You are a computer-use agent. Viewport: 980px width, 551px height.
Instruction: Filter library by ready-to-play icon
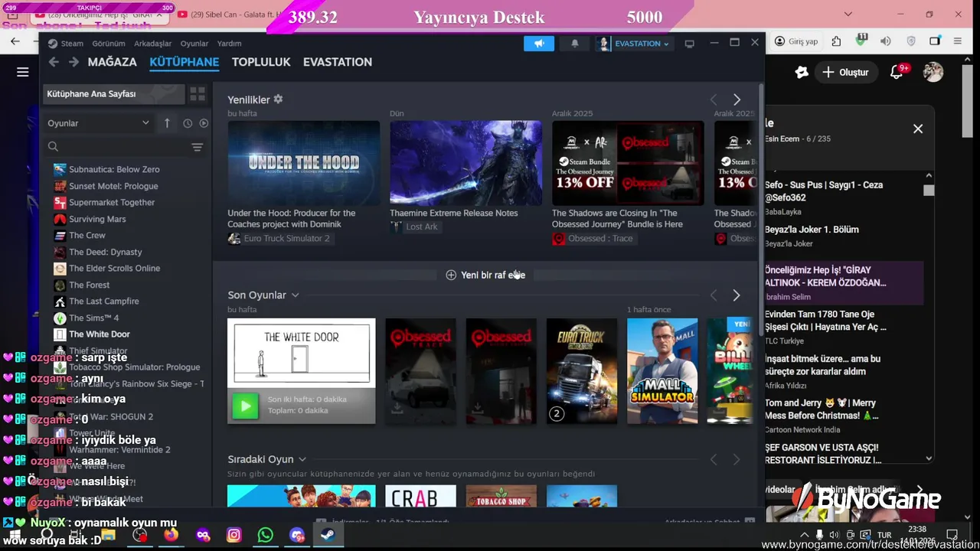click(204, 123)
